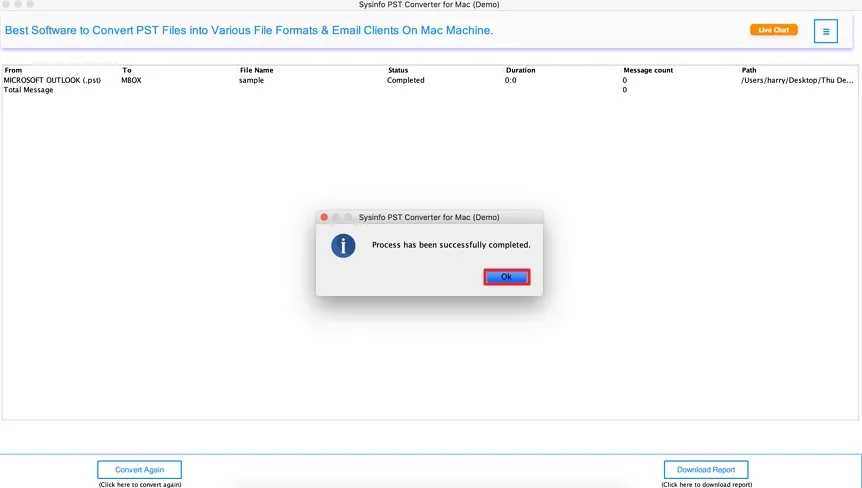
Task: Click the /Users/harry/Desktop path cell
Action: 797,80
